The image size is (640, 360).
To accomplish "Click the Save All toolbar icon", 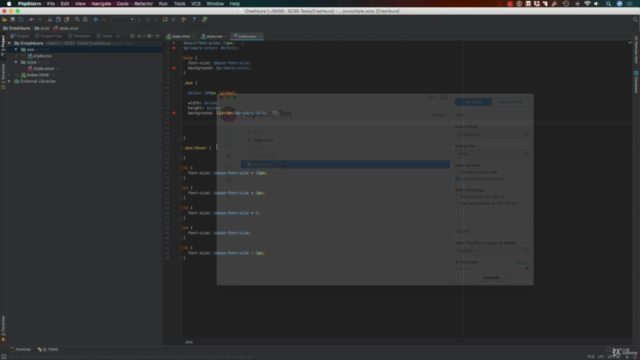I will point(13,19).
